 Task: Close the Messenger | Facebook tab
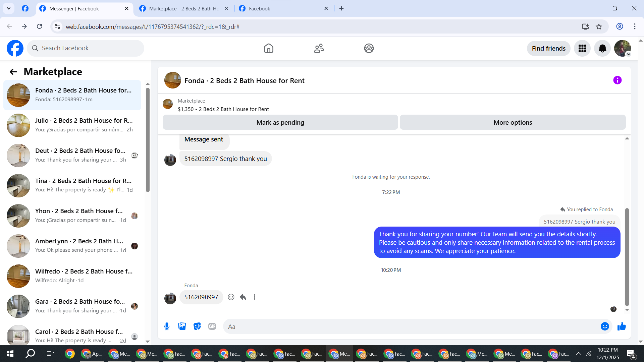126,9
